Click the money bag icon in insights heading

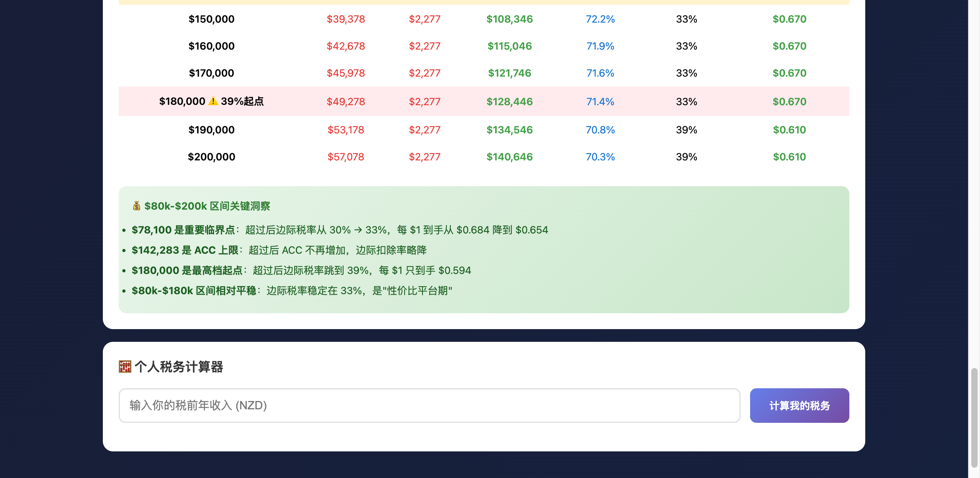[x=136, y=206]
